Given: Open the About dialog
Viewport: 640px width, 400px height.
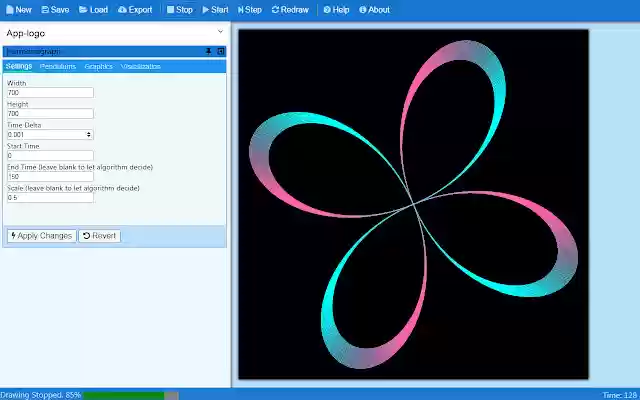Looking at the screenshot, I should pos(375,9).
